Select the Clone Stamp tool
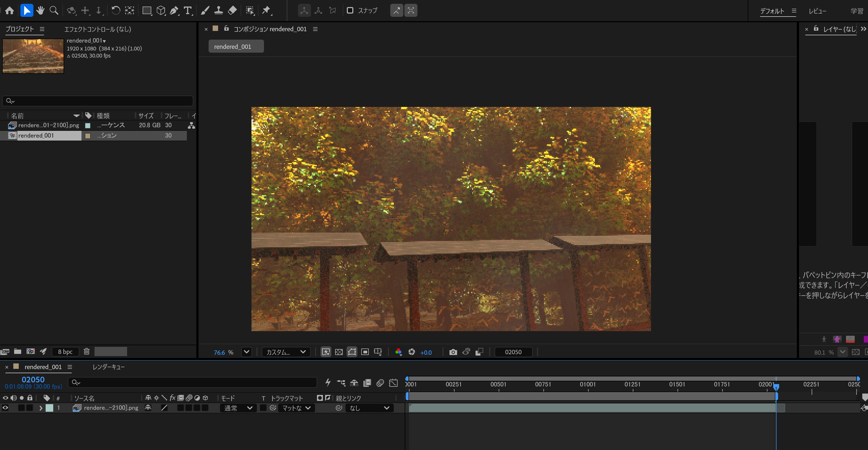This screenshot has width=868, height=450. point(218,10)
